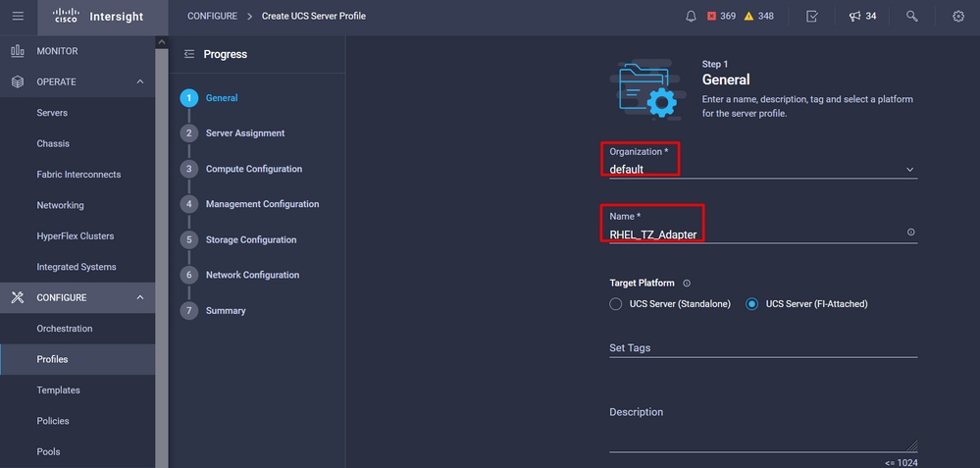Open the 34 announcements megaphone
This screenshot has width=980, height=468.
click(x=862, y=17)
